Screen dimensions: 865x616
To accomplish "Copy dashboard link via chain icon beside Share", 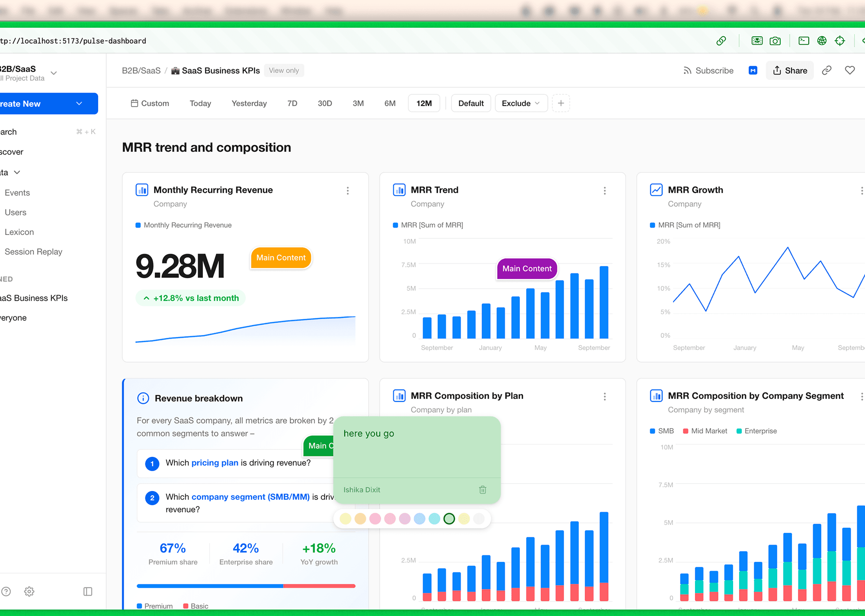I will [827, 70].
